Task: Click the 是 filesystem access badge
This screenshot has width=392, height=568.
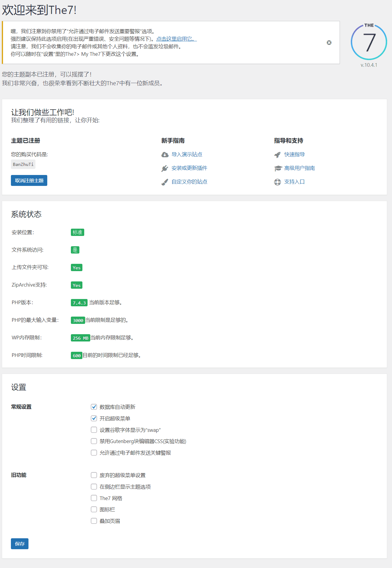Action: pyautogui.click(x=75, y=250)
